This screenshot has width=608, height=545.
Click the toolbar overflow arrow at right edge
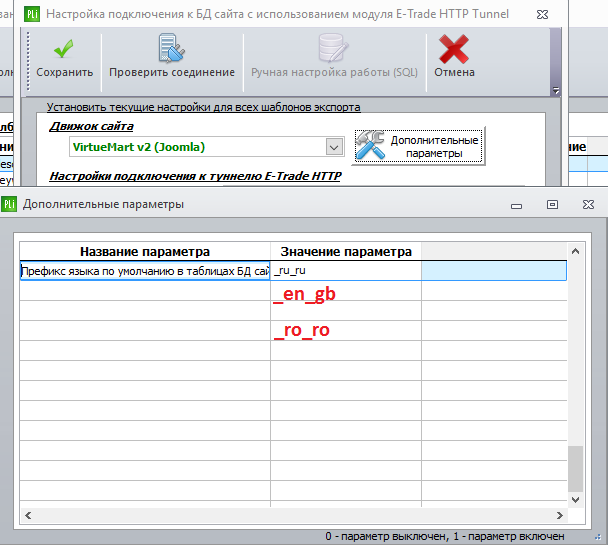tap(556, 91)
